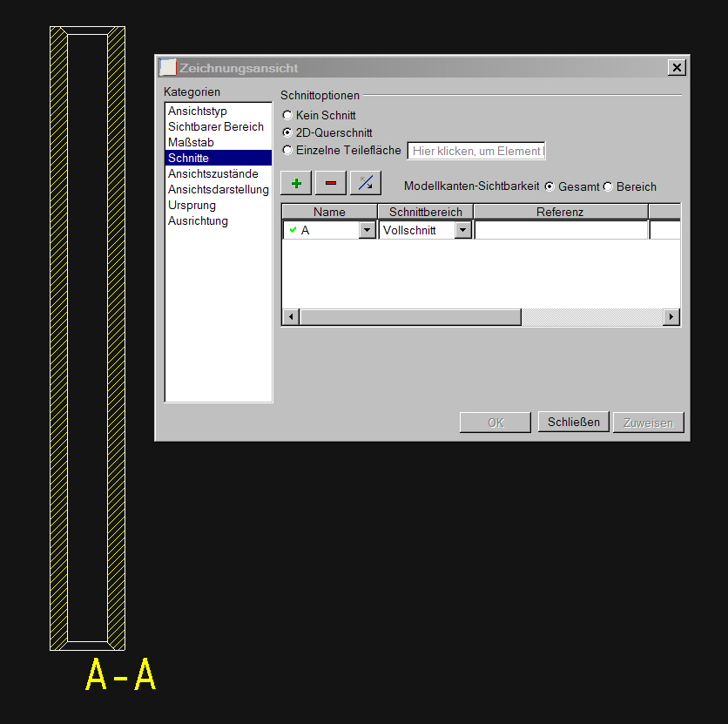Set Modellkanten-Sichtbarkeit to Gesamt
The image size is (728, 724).
(x=549, y=186)
